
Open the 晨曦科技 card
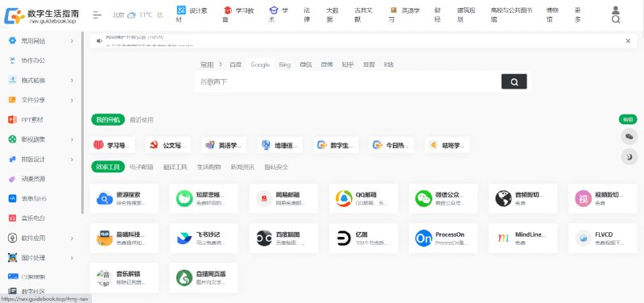click(124, 238)
